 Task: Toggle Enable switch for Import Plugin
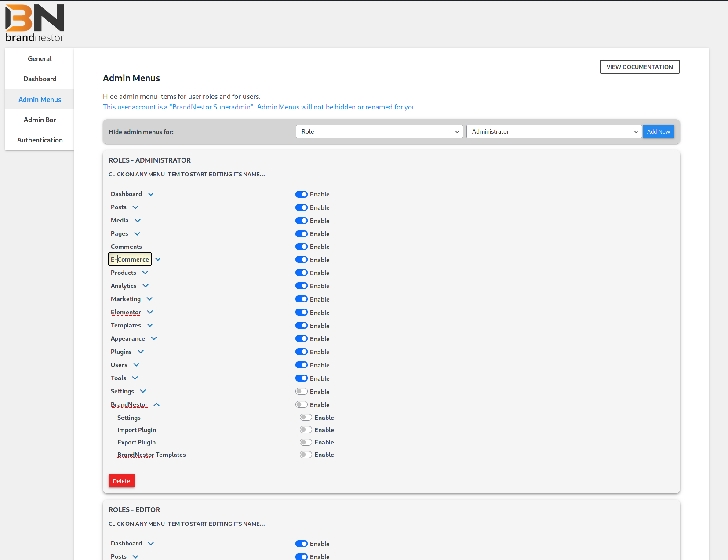(306, 430)
